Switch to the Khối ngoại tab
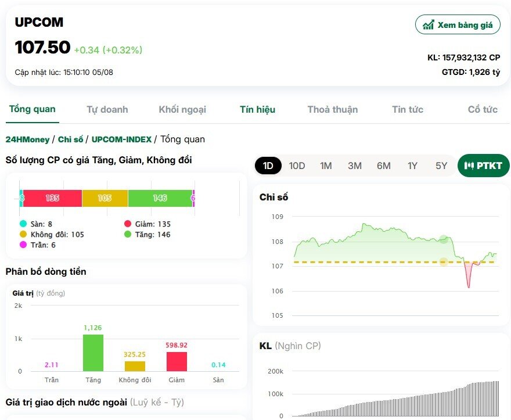 click(182, 109)
